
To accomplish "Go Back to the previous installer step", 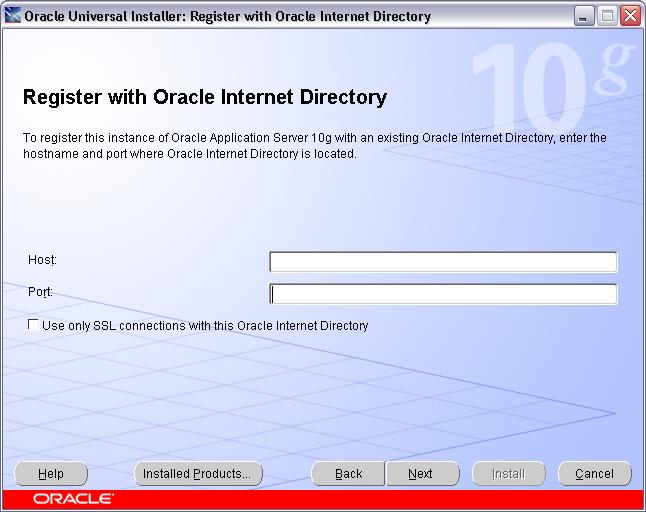I will point(348,473).
